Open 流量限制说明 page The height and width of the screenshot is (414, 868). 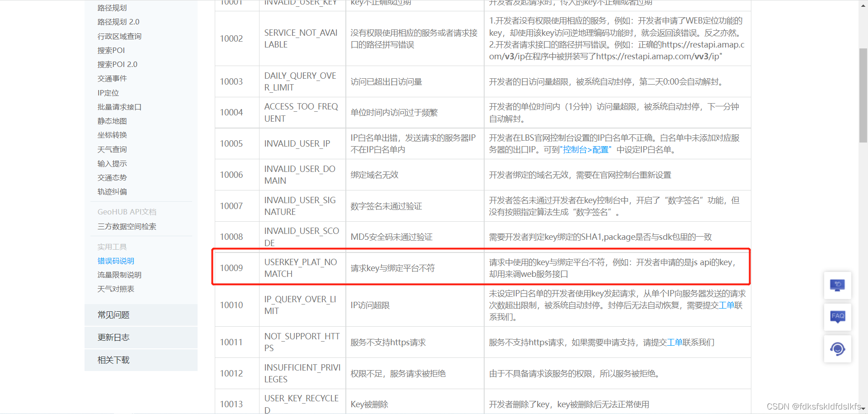pos(119,275)
